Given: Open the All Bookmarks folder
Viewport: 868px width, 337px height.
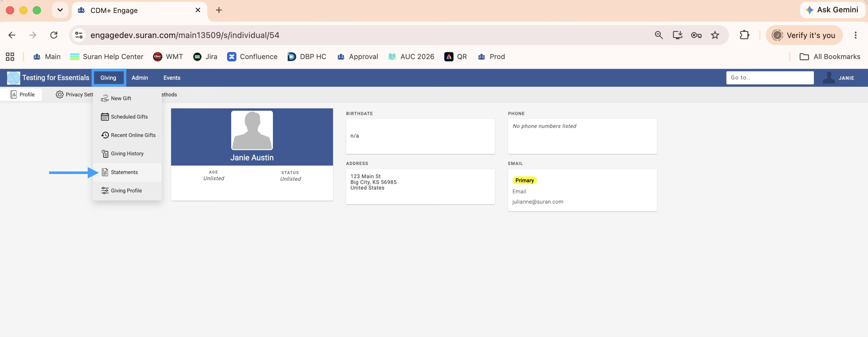Looking at the screenshot, I should (830, 57).
